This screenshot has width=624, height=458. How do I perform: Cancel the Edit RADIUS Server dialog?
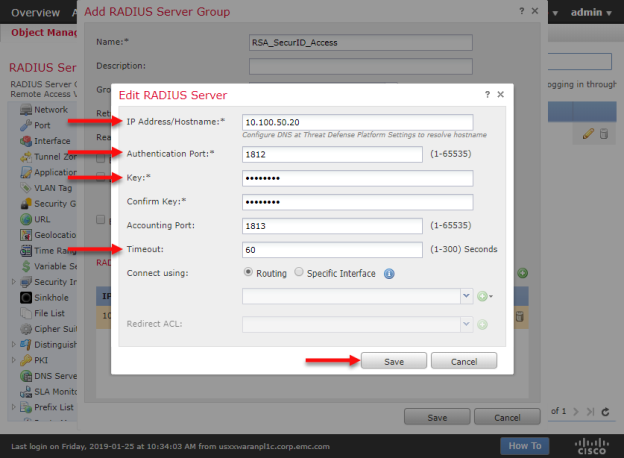[x=463, y=361]
